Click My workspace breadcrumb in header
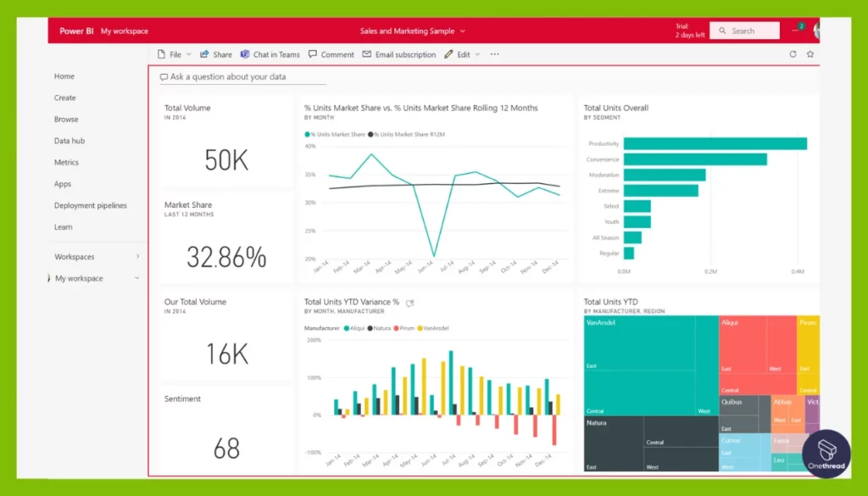 click(x=124, y=31)
